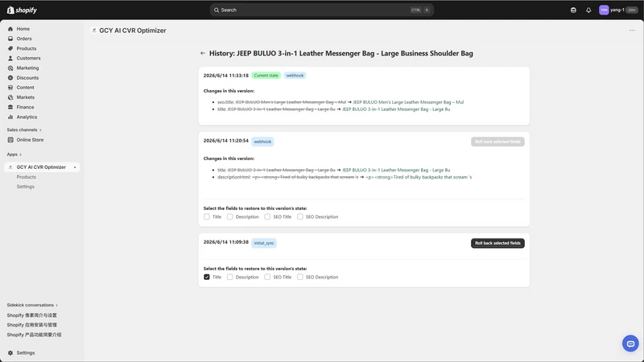Select the Finance bank icon
Screen dimensions: 644x362
point(10,107)
